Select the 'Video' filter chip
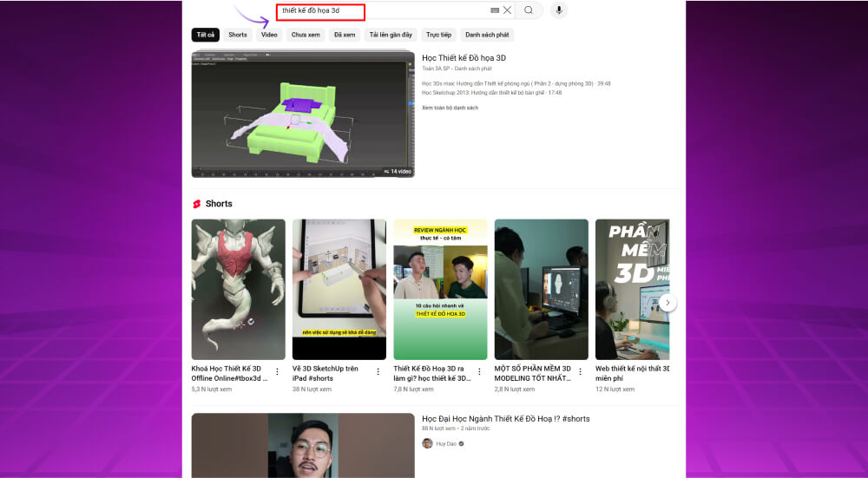This screenshot has width=868, height=478. [269, 35]
